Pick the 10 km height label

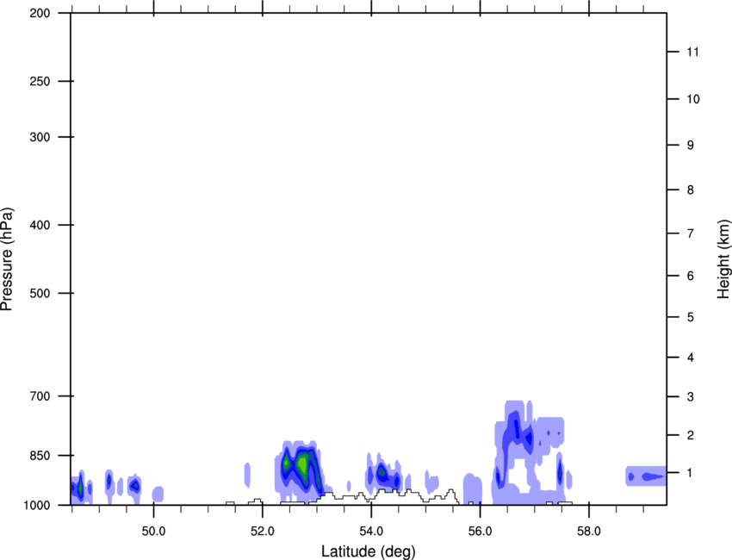693,99
